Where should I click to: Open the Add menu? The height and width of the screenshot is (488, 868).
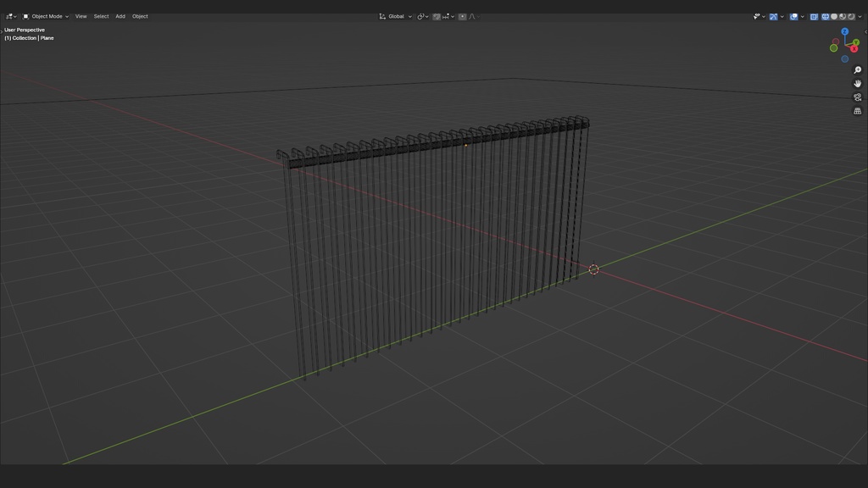[120, 16]
